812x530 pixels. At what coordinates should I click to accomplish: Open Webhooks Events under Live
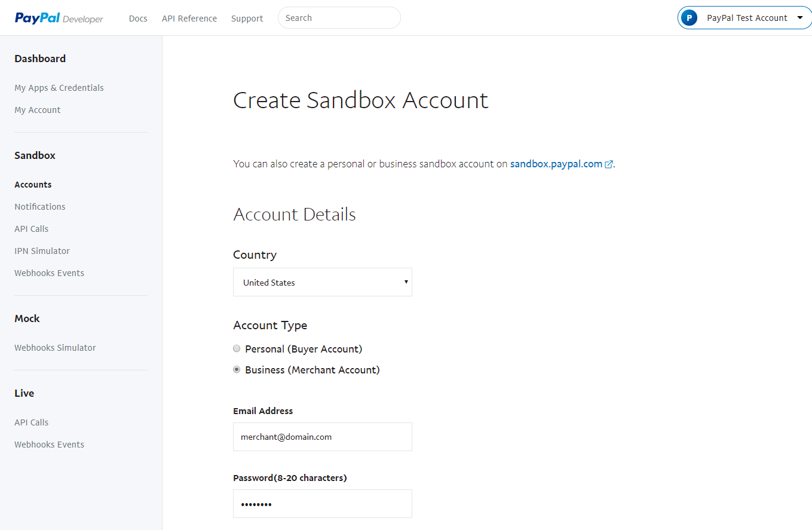tap(49, 445)
